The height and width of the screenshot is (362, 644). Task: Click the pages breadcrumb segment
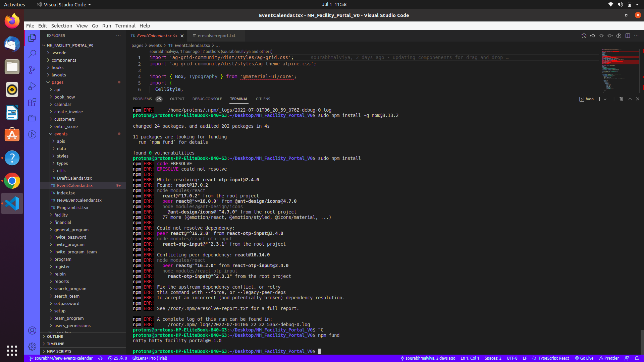click(137, 46)
